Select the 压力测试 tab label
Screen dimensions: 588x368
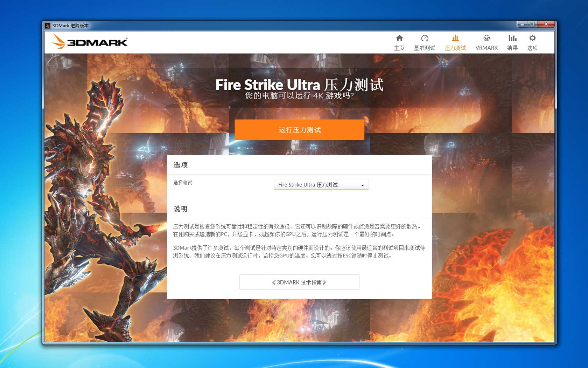[x=455, y=48]
